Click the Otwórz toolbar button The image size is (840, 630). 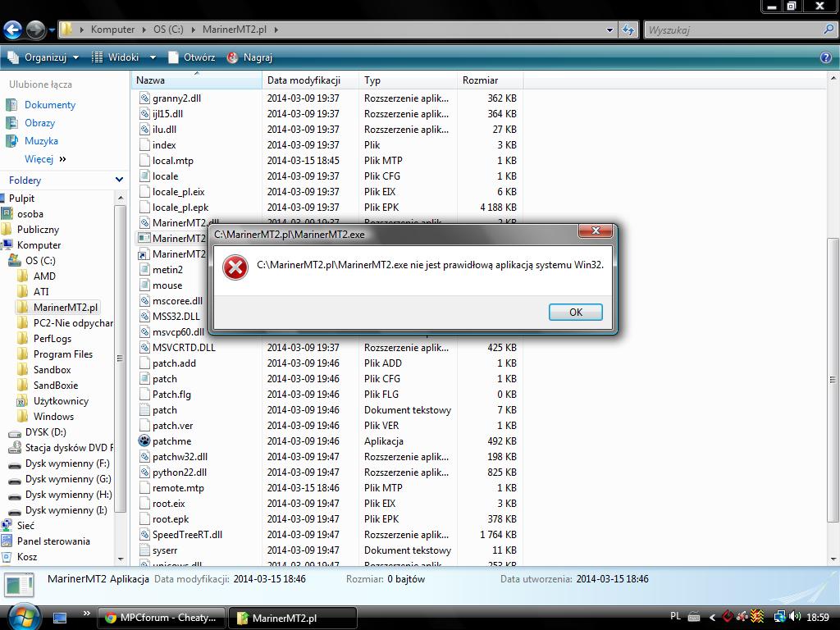pyautogui.click(x=191, y=57)
